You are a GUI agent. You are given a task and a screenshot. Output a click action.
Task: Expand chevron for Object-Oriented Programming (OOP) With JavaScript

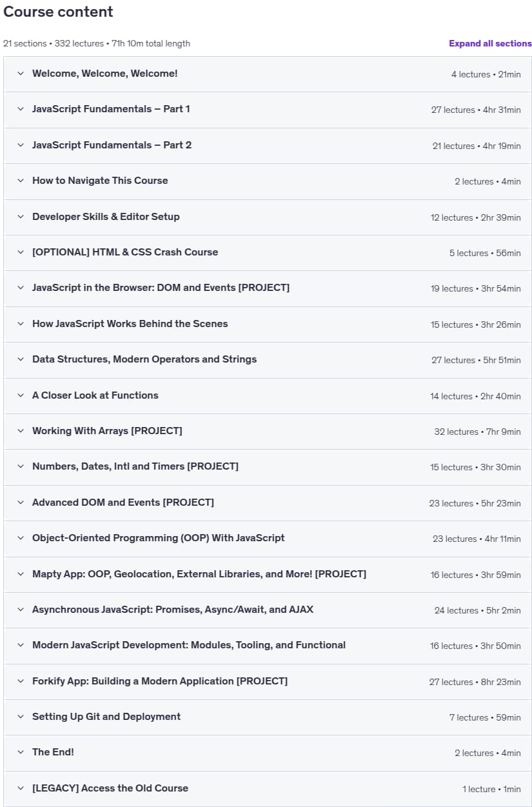21,539
